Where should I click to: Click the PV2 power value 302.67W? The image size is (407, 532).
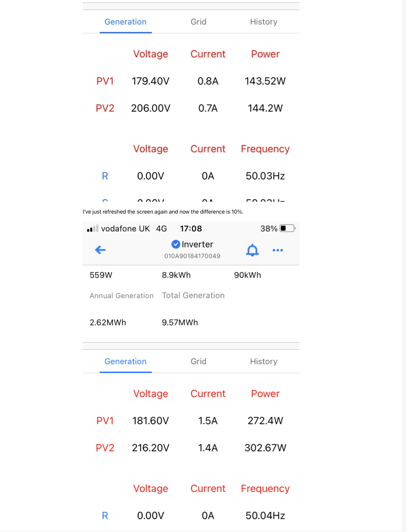pyautogui.click(x=265, y=448)
